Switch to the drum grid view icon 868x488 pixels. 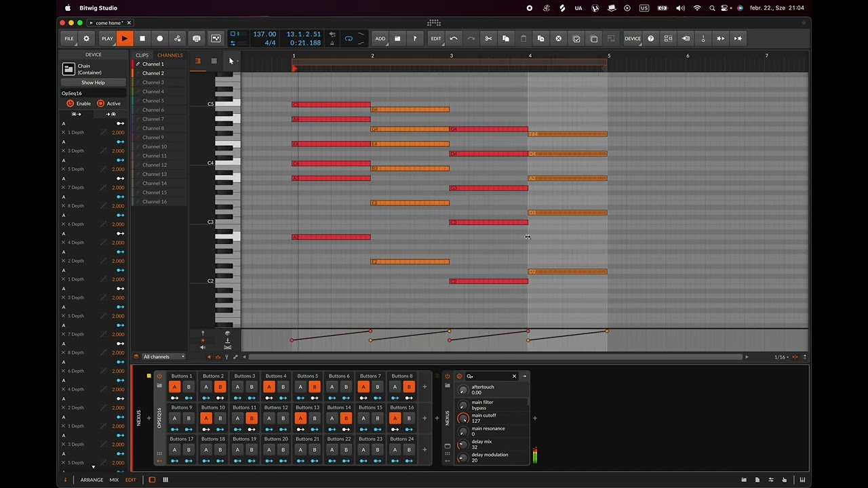(x=214, y=61)
